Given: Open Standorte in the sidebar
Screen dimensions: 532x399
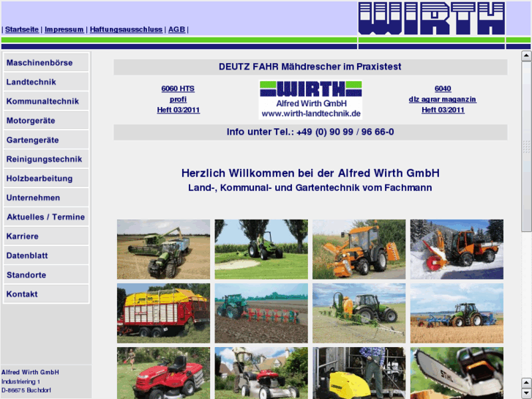Looking at the screenshot, I should [46, 275].
